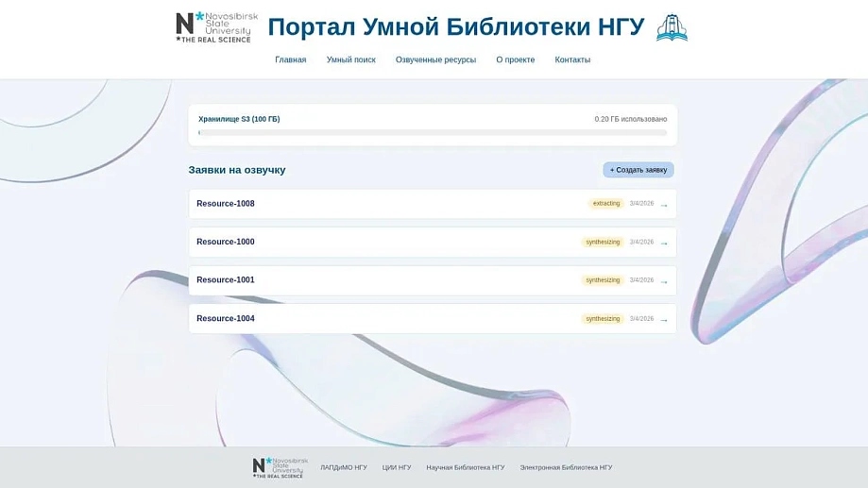Image resolution: width=868 pixels, height=488 pixels.
Task: Open Resource-1000 via its arrow icon
Action: click(664, 244)
